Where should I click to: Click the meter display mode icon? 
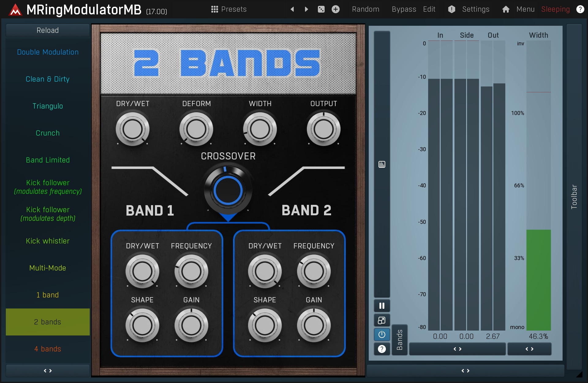tap(382, 165)
